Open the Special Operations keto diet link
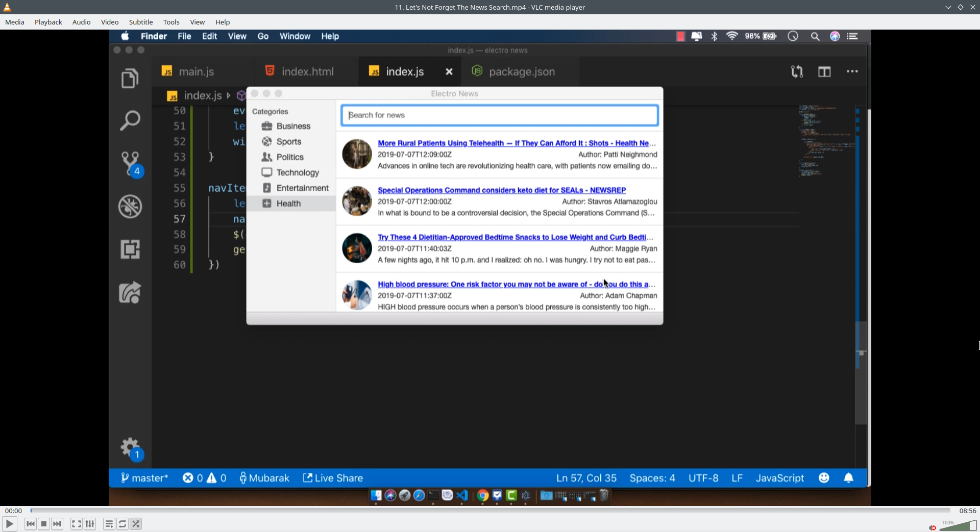Image resolution: width=980 pixels, height=532 pixels. pos(502,190)
